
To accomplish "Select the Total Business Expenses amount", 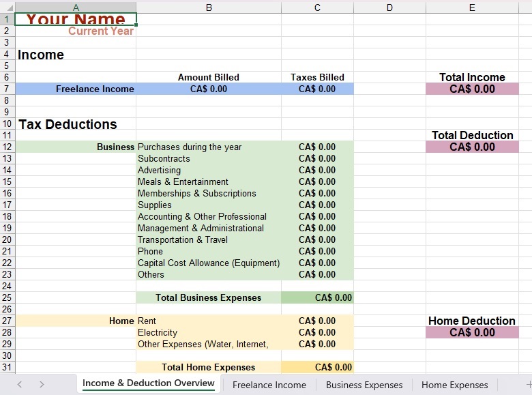I will (x=317, y=297).
